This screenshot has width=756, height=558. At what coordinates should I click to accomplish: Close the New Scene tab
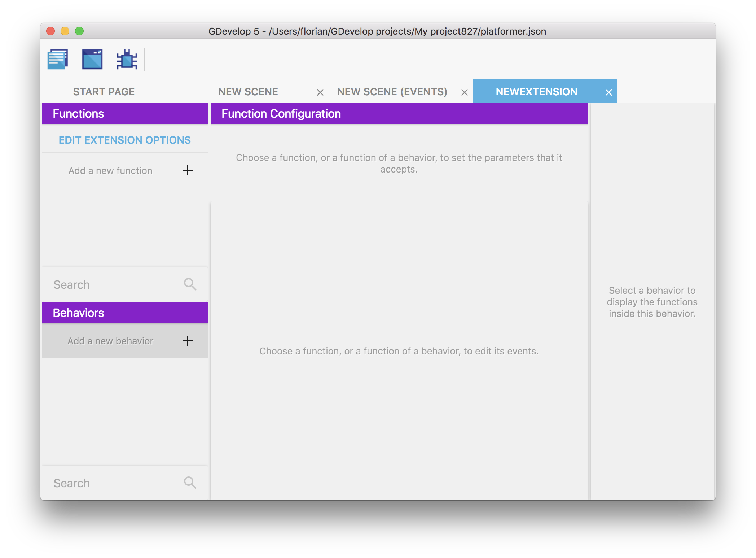click(x=320, y=92)
